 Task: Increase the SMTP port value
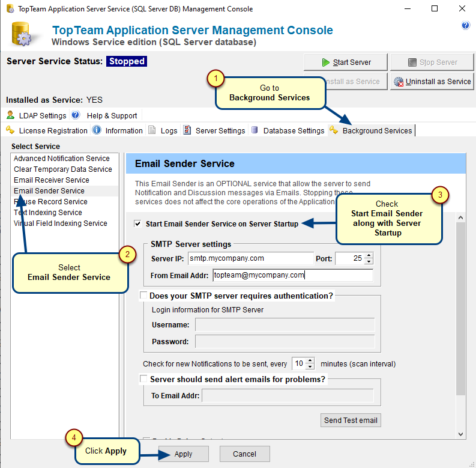369,255
